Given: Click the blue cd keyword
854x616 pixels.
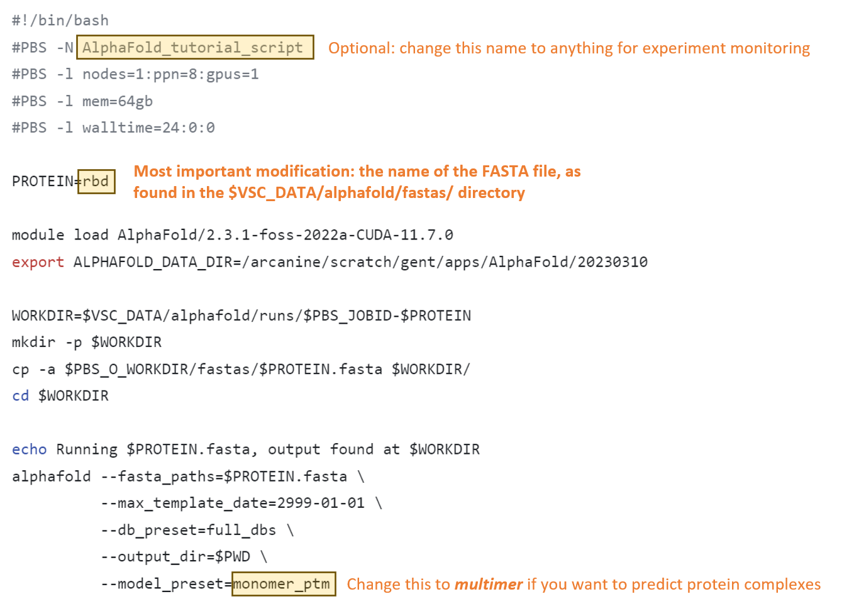Looking at the screenshot, I should click(21, 396).
